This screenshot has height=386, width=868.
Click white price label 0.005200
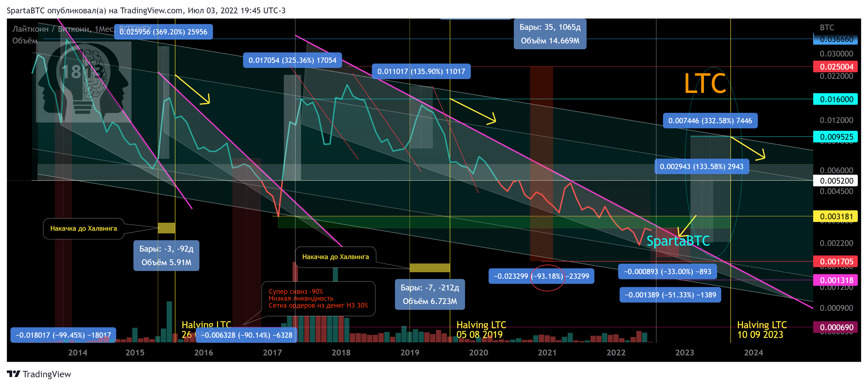tap(835, 181)
